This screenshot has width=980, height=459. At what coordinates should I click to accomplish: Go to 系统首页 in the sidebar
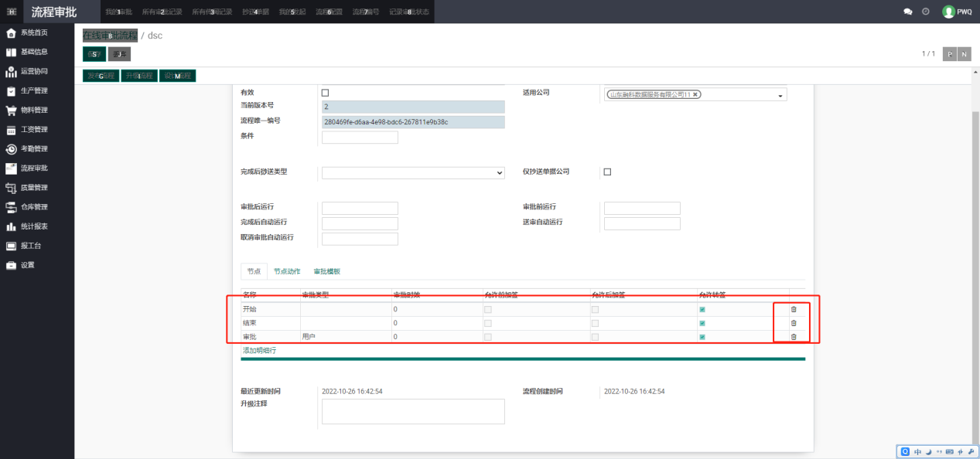pyautogui.click(x=33, y=32)
